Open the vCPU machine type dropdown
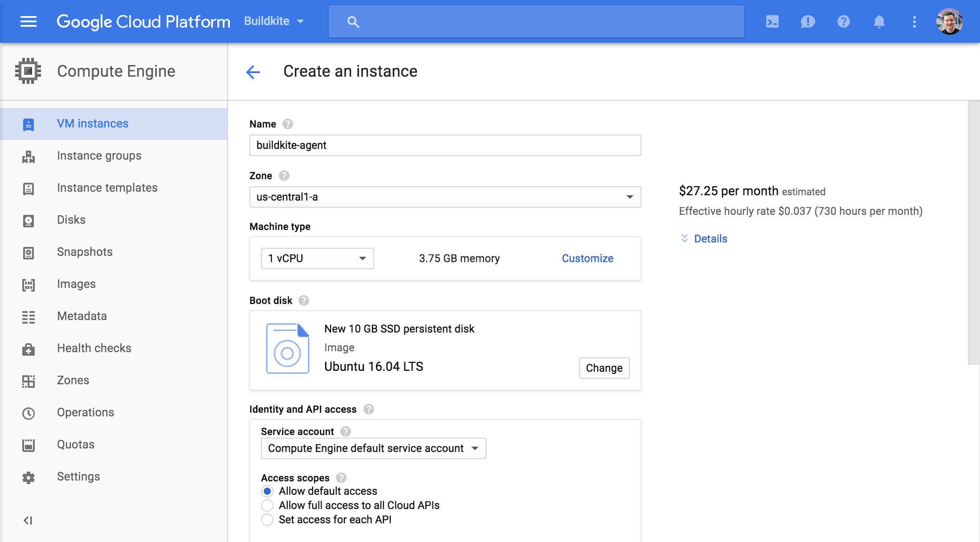This screenshot has width=980, height=542. (x=317, y=258)
